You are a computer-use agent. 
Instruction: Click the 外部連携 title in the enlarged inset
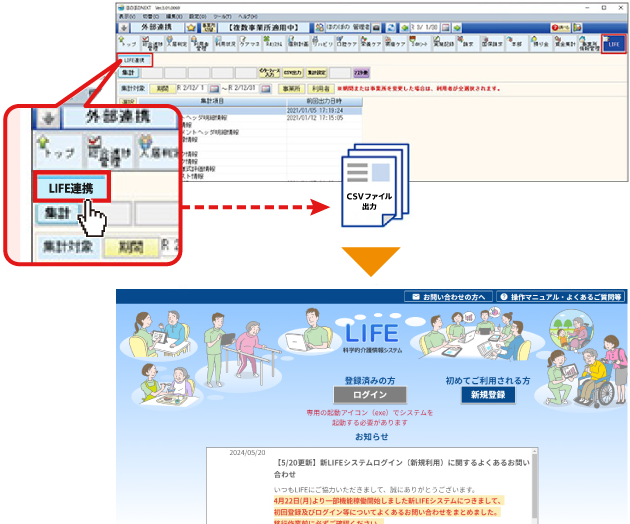[x=118, y=117]
